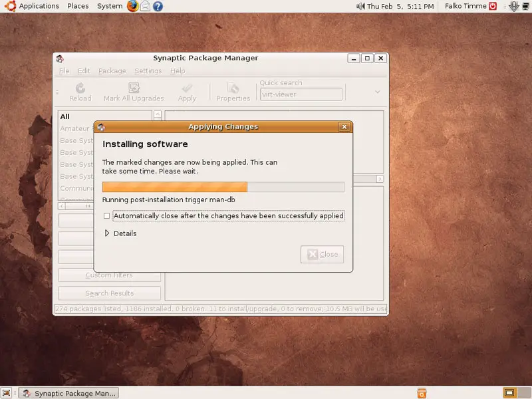Viewport: 532px width, 399px height.
Task: Open the Help menu in Synaptic
Action: point(178,71)
